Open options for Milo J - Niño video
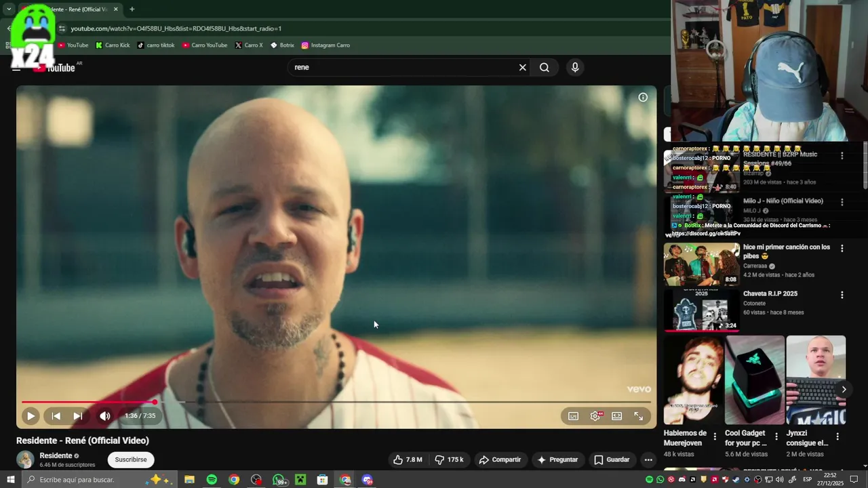 click(x=842, y=202)
